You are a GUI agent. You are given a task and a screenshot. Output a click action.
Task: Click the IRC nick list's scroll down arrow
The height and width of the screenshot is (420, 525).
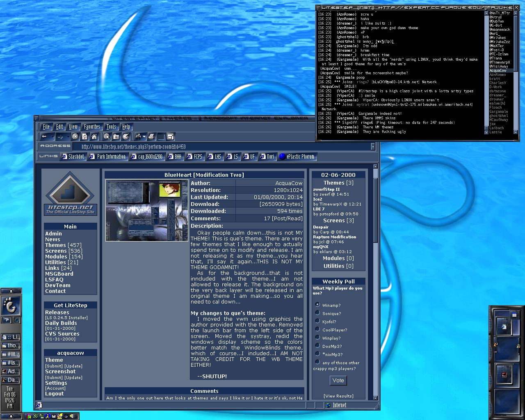pyautogui.click(x=516, y=132)
